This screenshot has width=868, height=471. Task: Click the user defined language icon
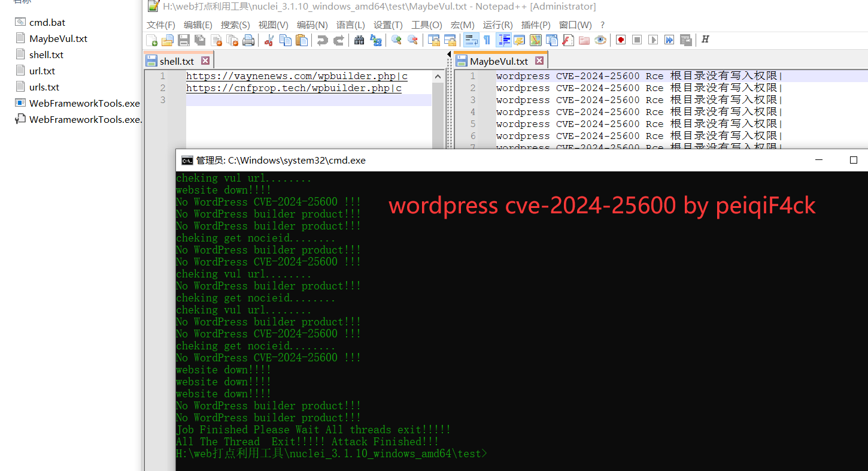520,40
